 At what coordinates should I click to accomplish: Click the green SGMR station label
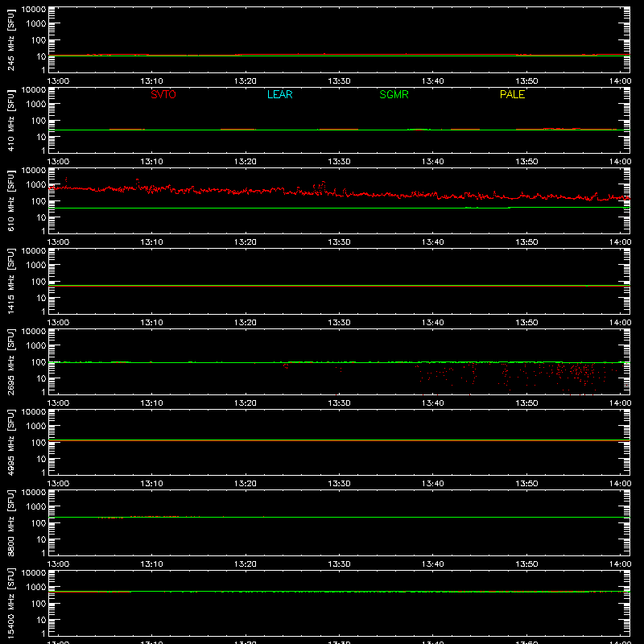pyautogui.click(x=394, y=94)
